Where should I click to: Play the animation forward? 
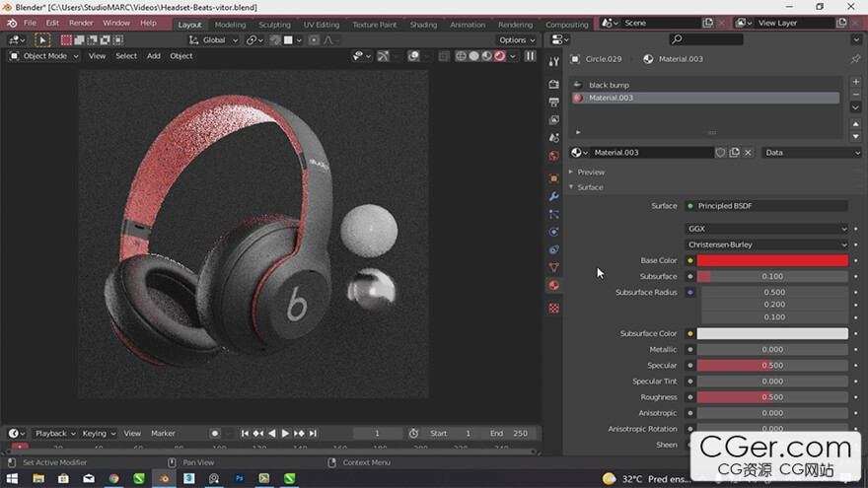(285, 433)
